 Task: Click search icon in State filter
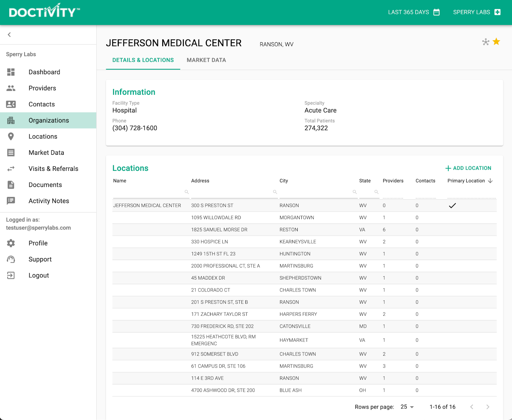376,192
